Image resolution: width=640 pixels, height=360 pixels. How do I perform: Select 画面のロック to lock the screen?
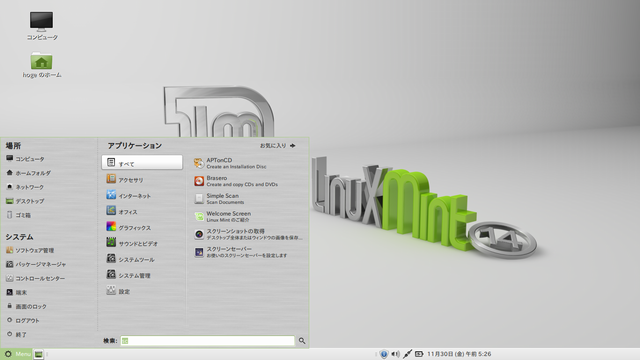[x=26, y=306]
